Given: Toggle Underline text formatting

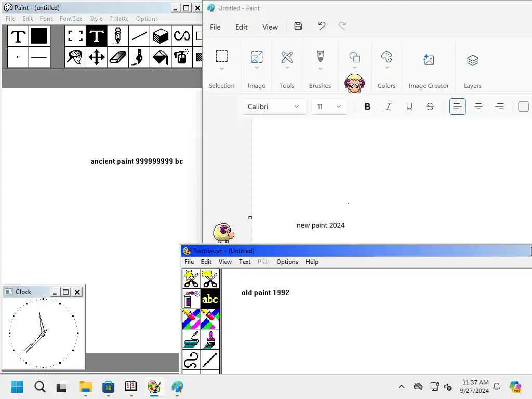Looking at the screenshot, I should click(x=409, y=107).
